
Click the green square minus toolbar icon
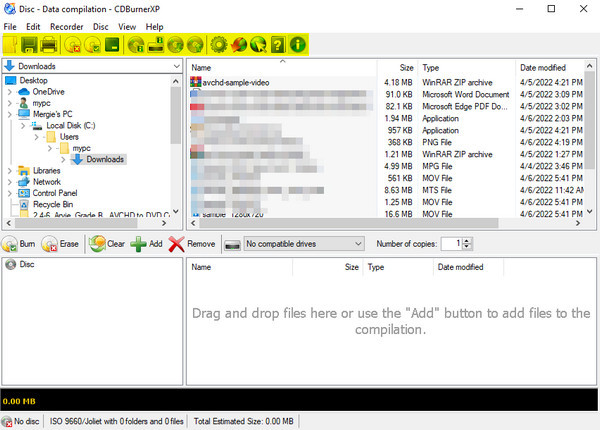pyautogui.click(x=112, y=45)
